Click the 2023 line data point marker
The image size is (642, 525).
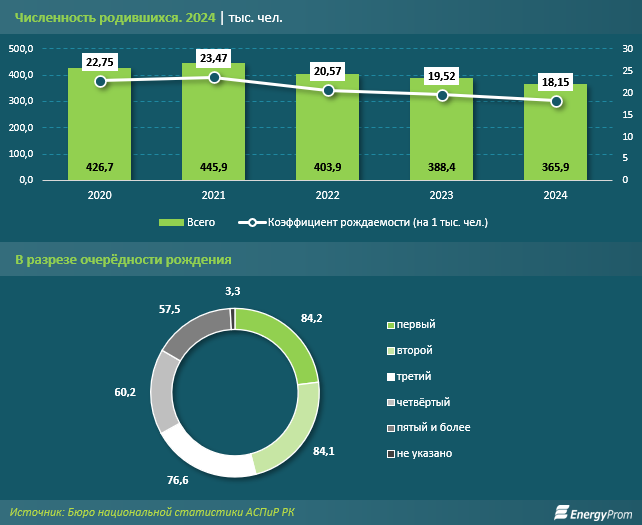pos(442,95)
